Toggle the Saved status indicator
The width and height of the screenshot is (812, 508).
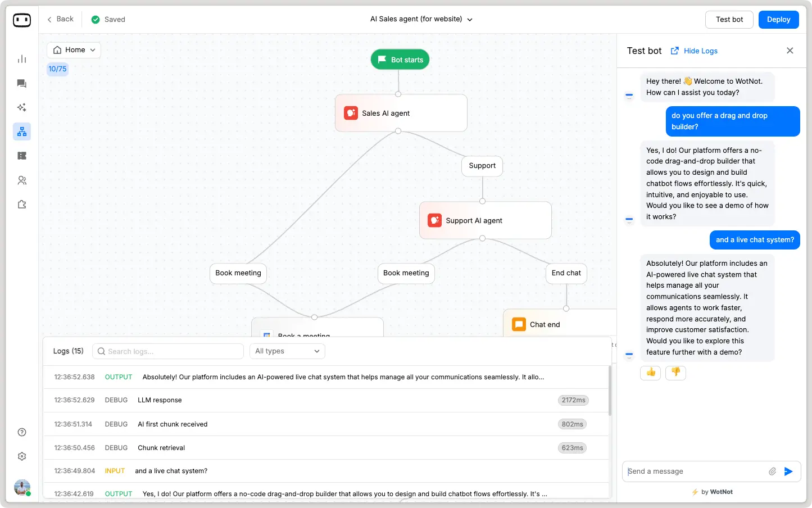107,19
